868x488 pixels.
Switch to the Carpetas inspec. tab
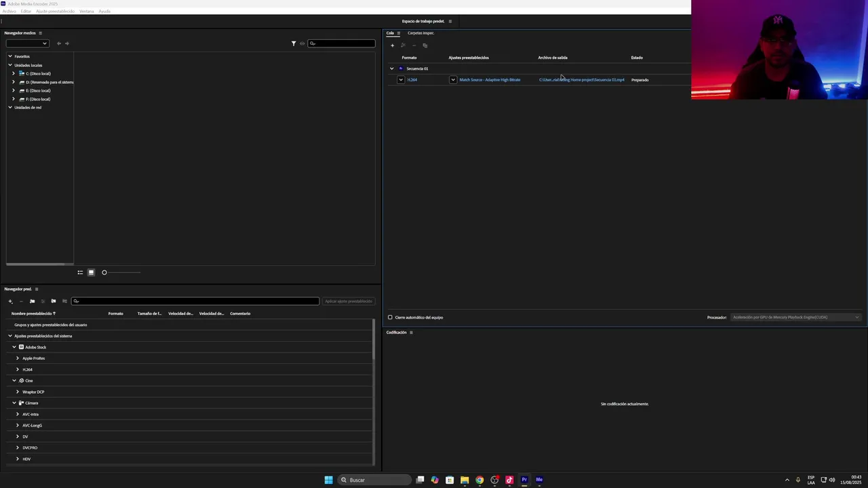(x=421, y=33)
